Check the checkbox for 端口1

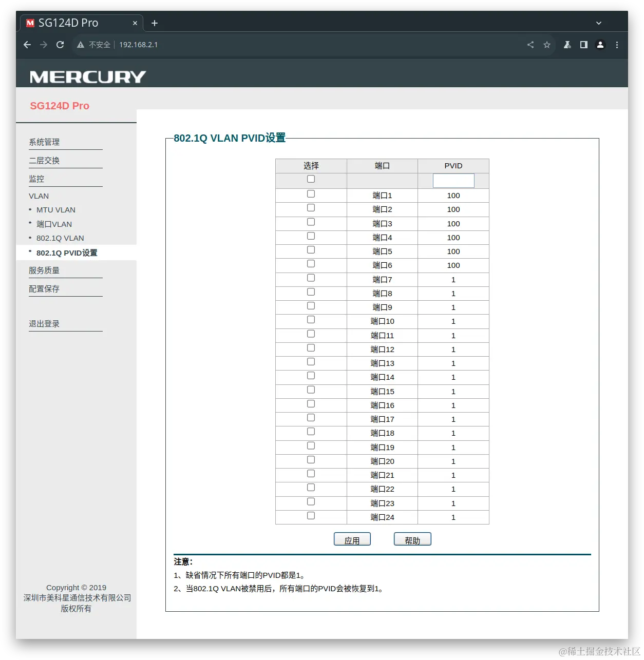click(x=311, y=193)
